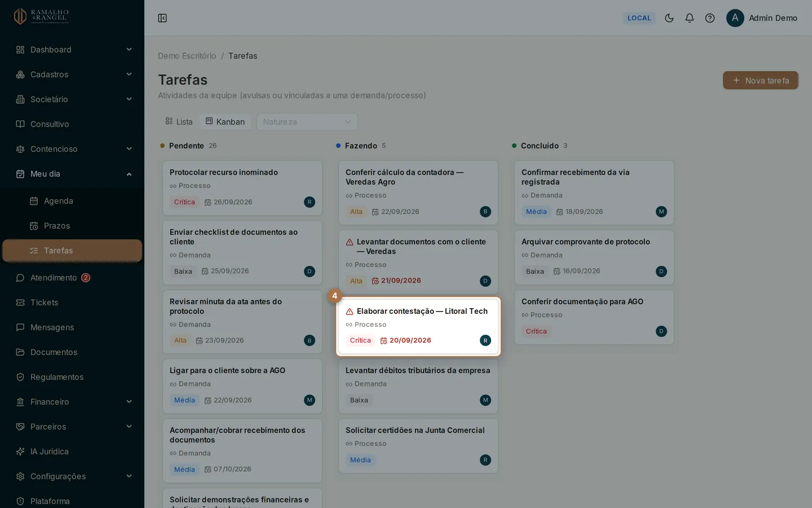
Task: Open the help question mark icon
Action: [710, 18]
